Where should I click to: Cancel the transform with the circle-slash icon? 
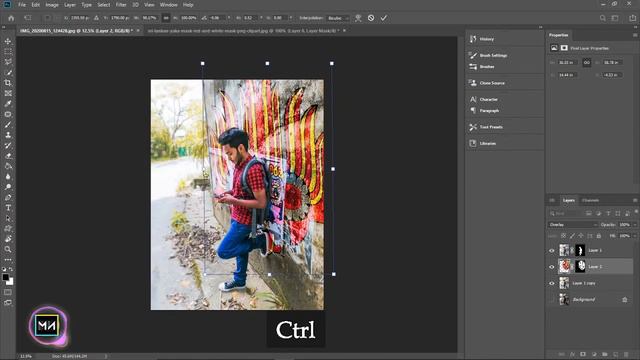pyautogui.click(x=371, y=18)
